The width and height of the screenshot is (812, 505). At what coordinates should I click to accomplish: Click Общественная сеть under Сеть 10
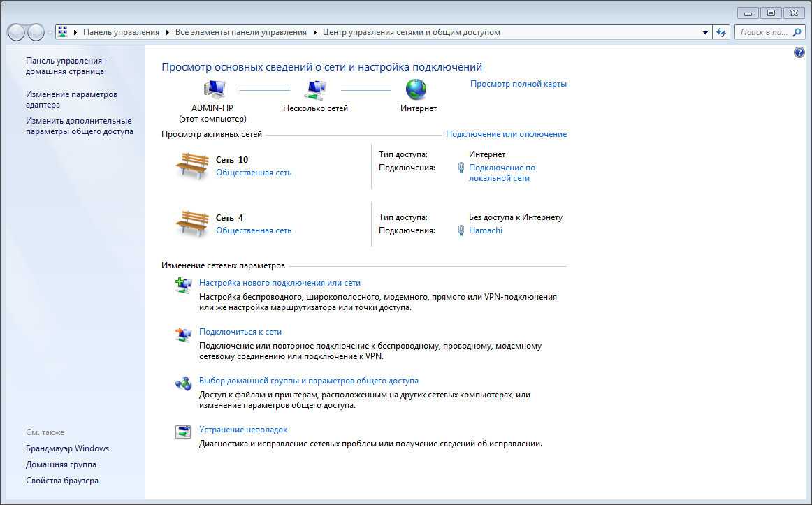(x=254, y=173)
